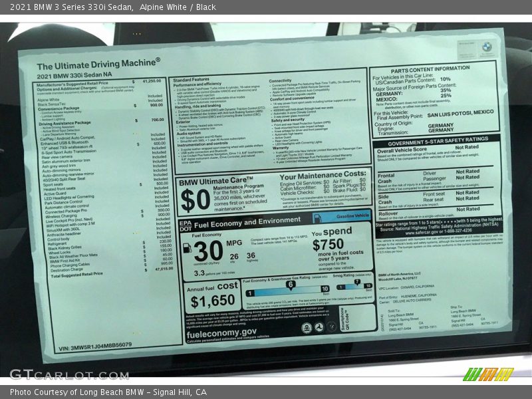Click 'PARTS CONTENT INFORMATION' heading
Image resolution: width=532 pixels, height=399 pixels.
[x=430, y=69]
